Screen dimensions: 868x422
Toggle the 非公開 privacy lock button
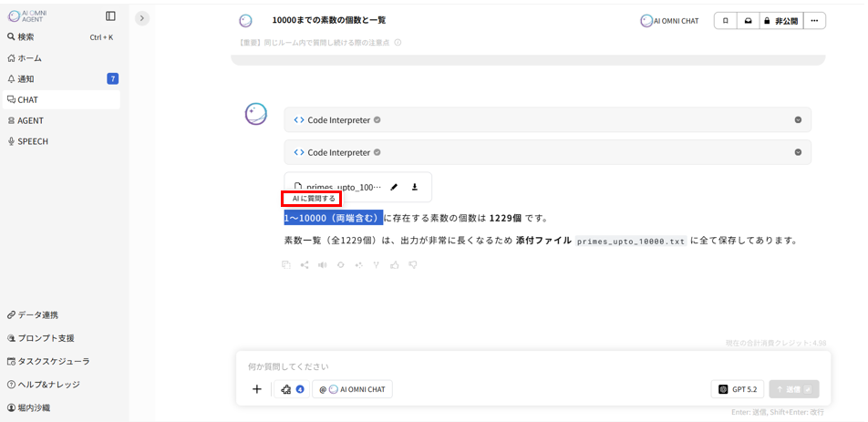[x=781, y=21]
